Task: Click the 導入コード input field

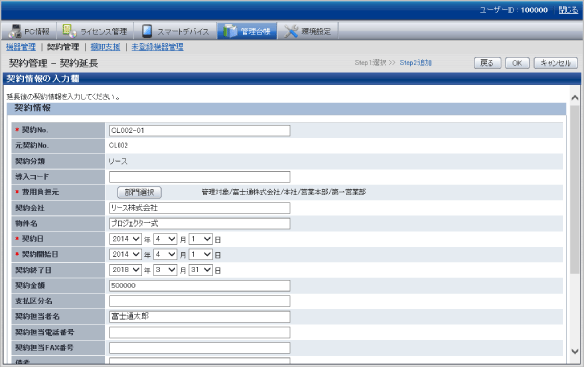Action: [200, 177]
